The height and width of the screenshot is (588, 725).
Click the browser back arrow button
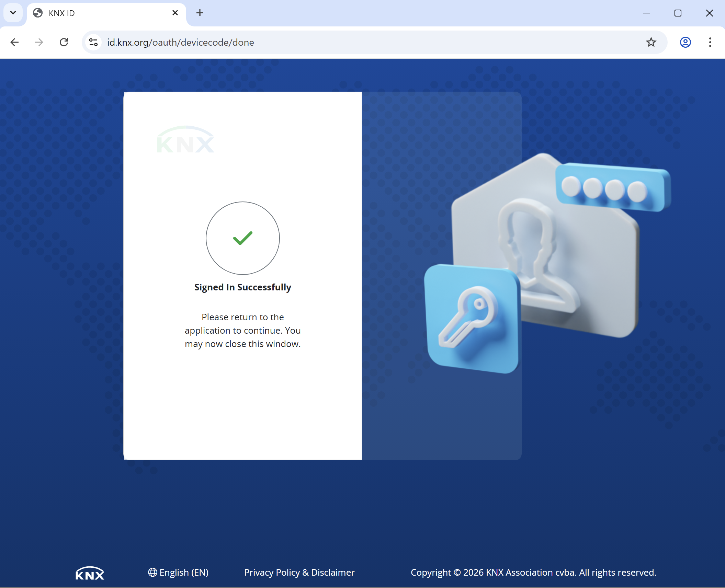(x=14, y=42)
